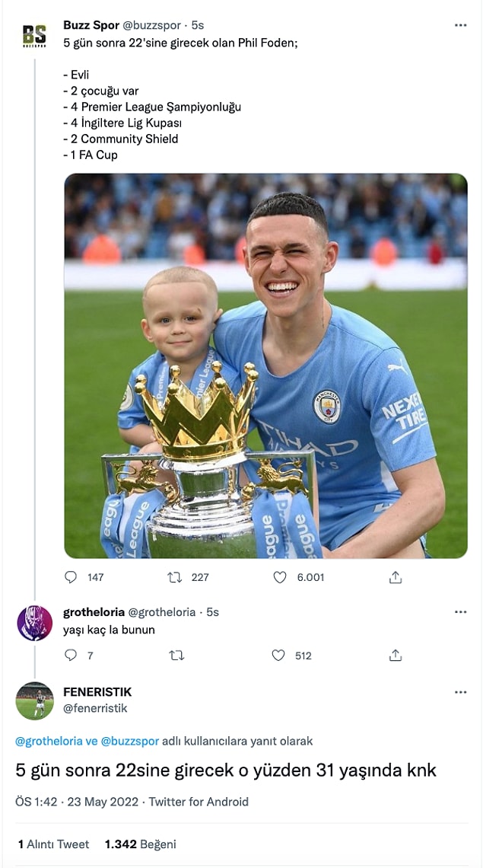483x868 pixels.
Task: Reply to grotheloria's comment
Action: (71, 656)
